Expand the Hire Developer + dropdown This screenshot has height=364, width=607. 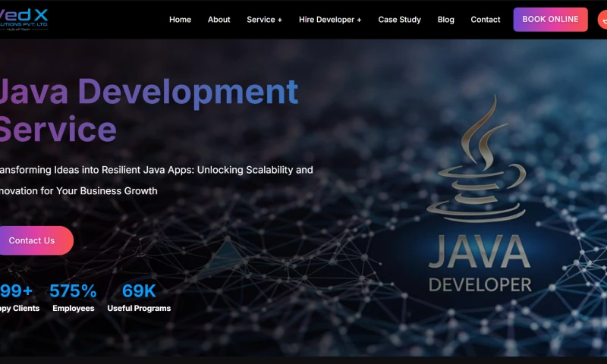pyautogui.click(x=330, y=20)
